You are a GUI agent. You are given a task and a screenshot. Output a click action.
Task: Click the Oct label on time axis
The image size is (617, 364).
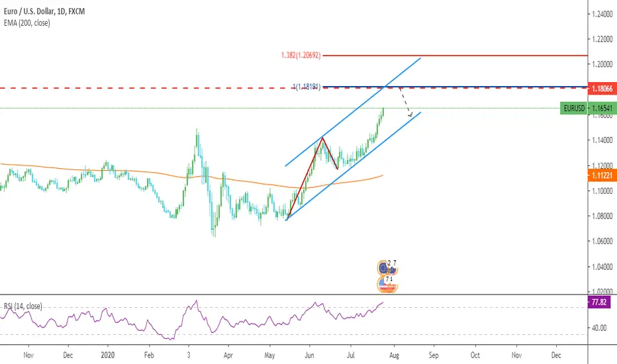click(x=475, y=355)
